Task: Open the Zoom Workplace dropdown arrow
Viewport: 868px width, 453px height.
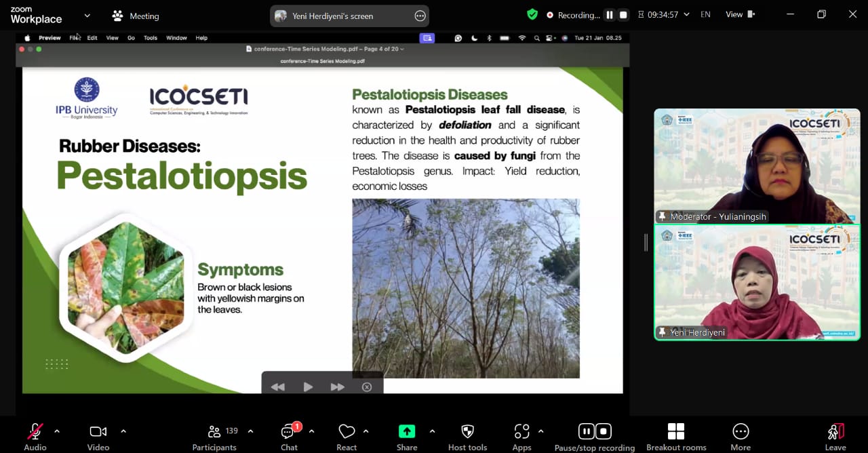Action: (87, 16)
